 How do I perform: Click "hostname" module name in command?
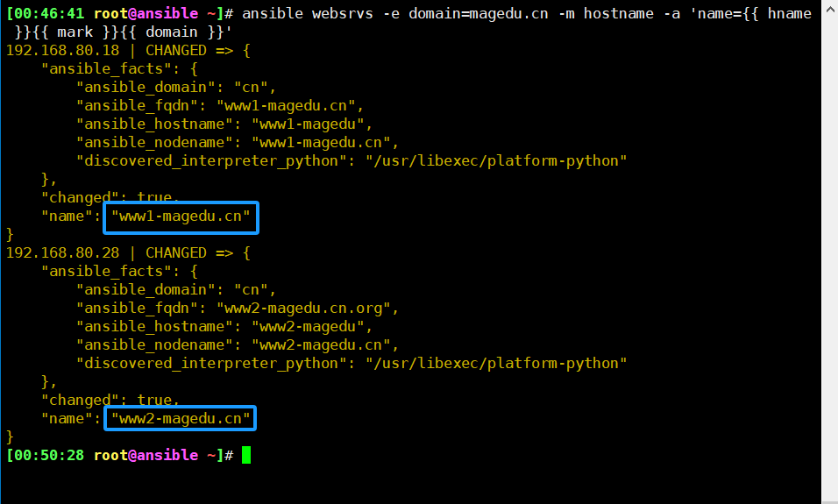[x=618, y=13]
